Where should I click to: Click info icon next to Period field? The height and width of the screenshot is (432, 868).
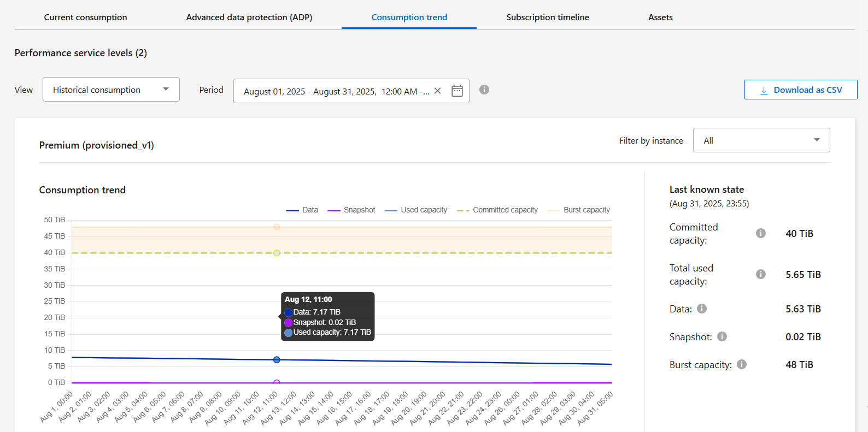[484, 90]
